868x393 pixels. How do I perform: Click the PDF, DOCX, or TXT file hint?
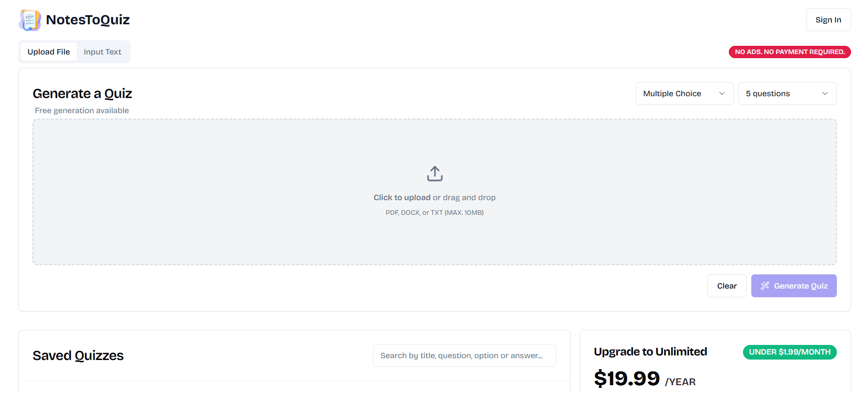click(x=434, y=213)
